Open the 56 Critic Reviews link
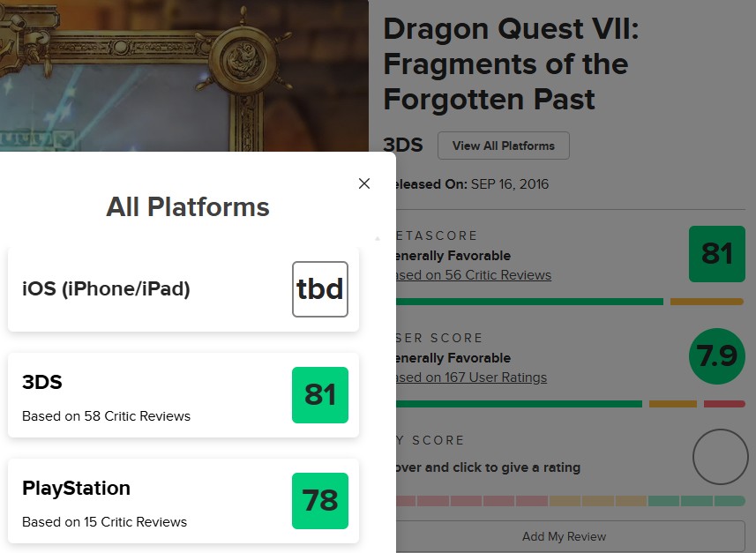The width and height of the screenshot is (756, 553). 476,275
